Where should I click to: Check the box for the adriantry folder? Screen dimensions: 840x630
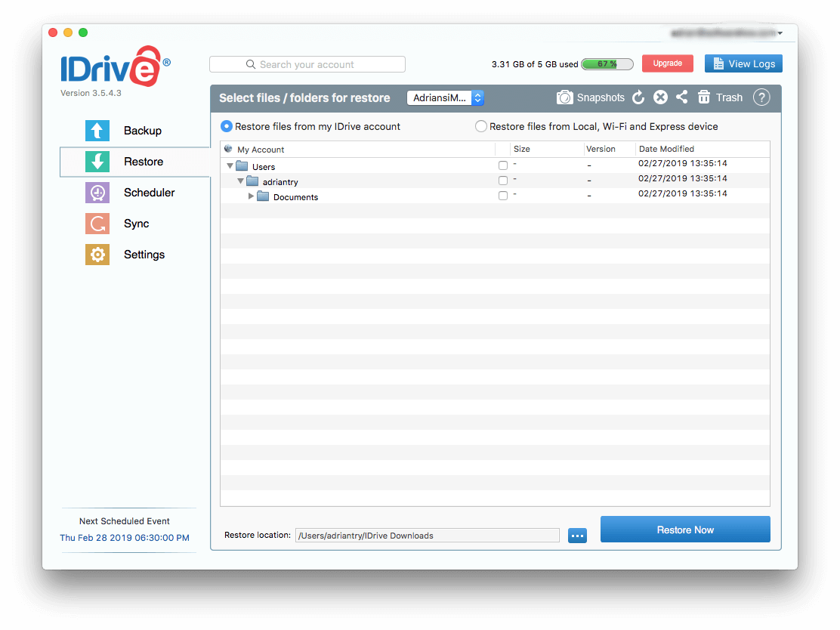pos(503,181)
